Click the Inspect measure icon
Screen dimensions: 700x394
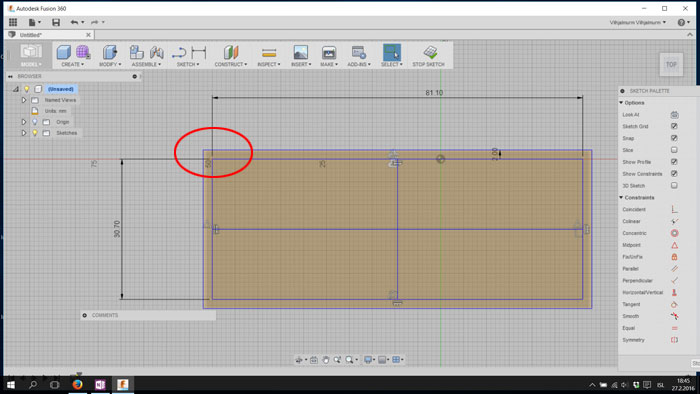(x=269, y=53)
